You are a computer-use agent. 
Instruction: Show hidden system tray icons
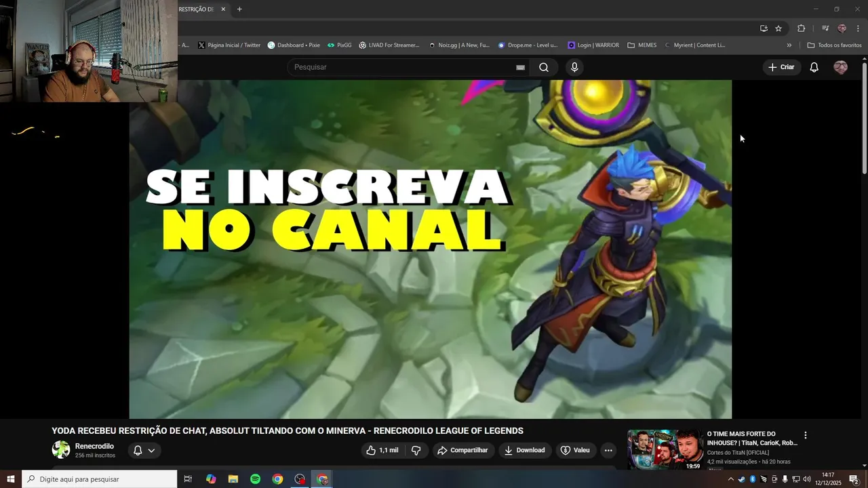coord(730,479)
